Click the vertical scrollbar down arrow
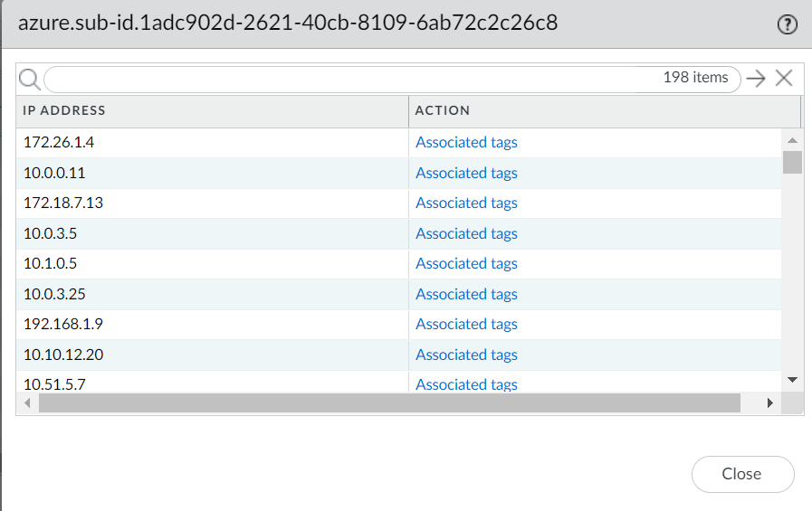This screenshot has height=511, width=812. tap(792, 379)
